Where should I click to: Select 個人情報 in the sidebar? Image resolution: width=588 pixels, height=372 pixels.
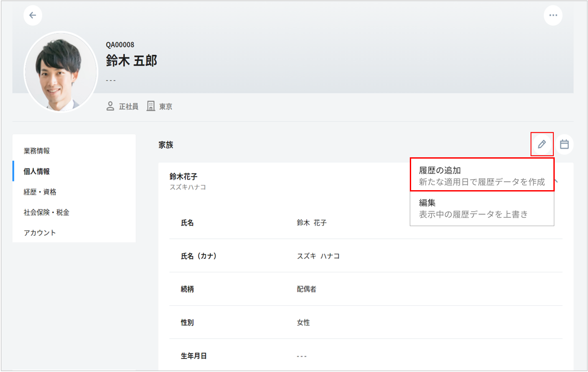37,171
